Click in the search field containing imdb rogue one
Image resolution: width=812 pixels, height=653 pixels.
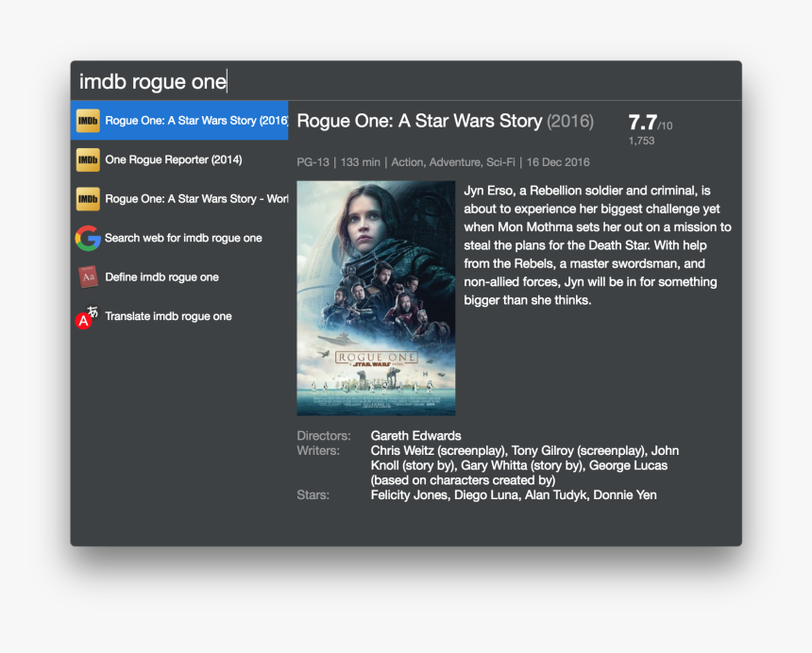coord(406,81)
